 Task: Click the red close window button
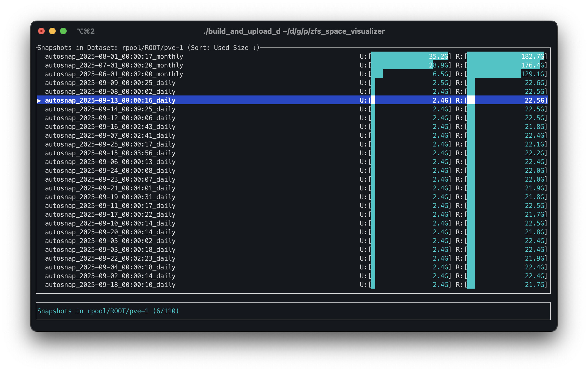click(41, 31)
